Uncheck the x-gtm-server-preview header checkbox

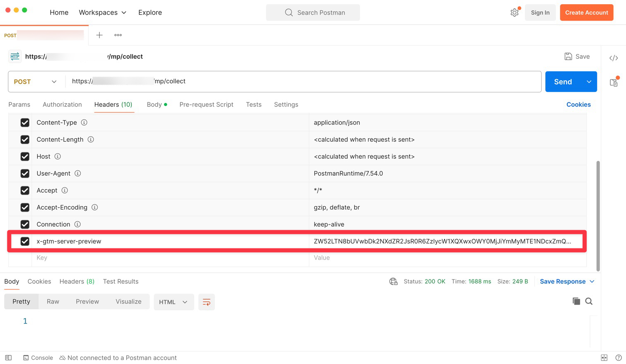25,241
